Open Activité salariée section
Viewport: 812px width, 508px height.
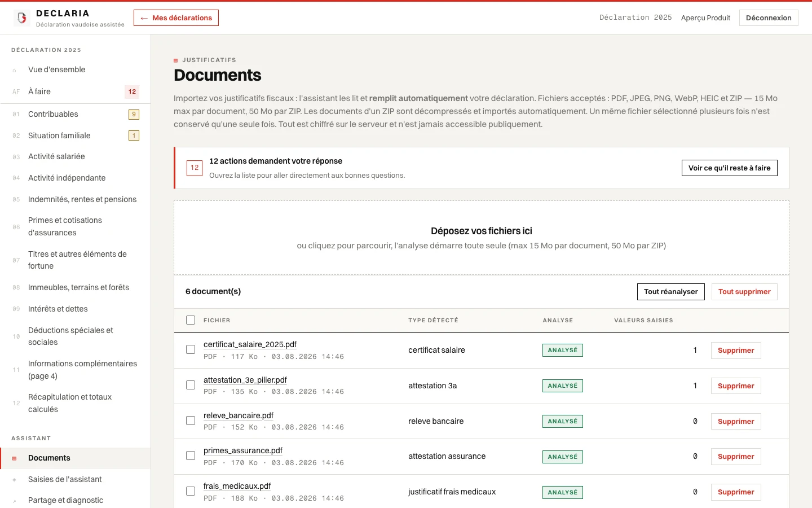click(75, 156)
